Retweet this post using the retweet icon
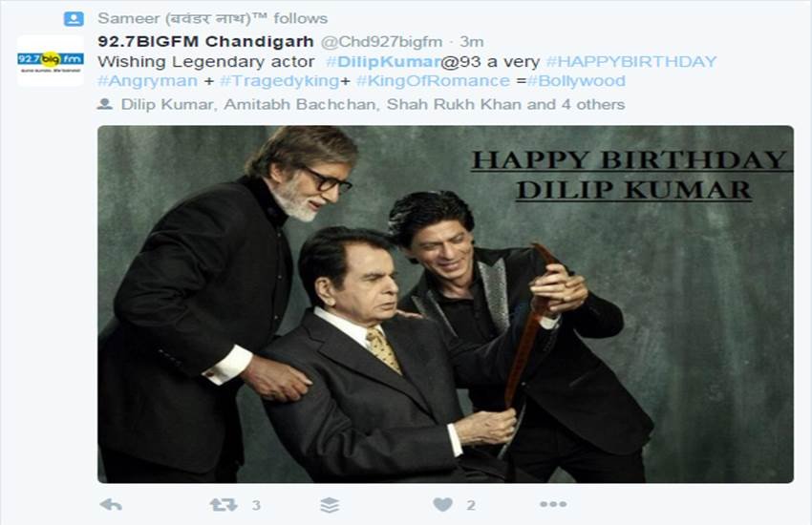This screenshot has height=525, width=812. tap(224, 504)
